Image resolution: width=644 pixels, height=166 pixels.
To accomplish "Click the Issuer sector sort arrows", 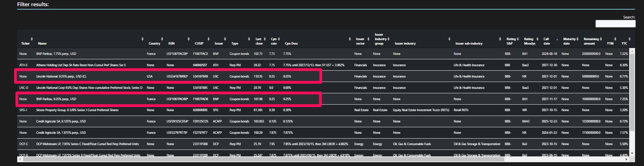I will pos(368,39).
